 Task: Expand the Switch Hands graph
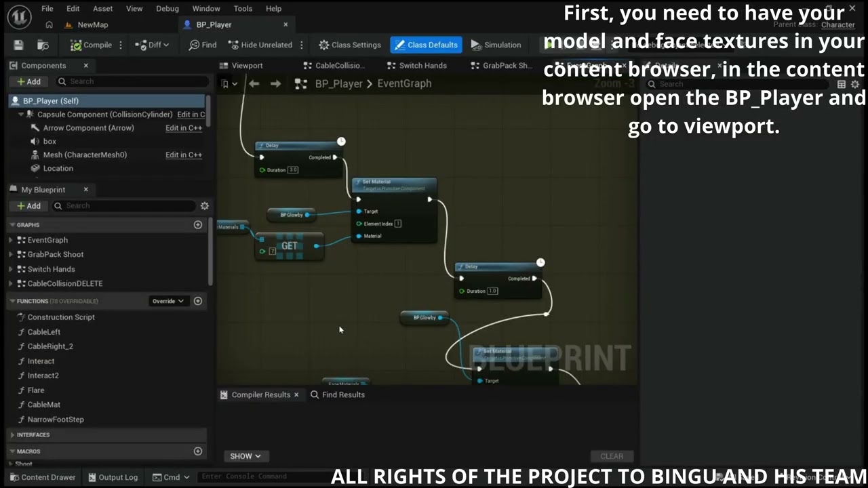click(x=11, y=269)
